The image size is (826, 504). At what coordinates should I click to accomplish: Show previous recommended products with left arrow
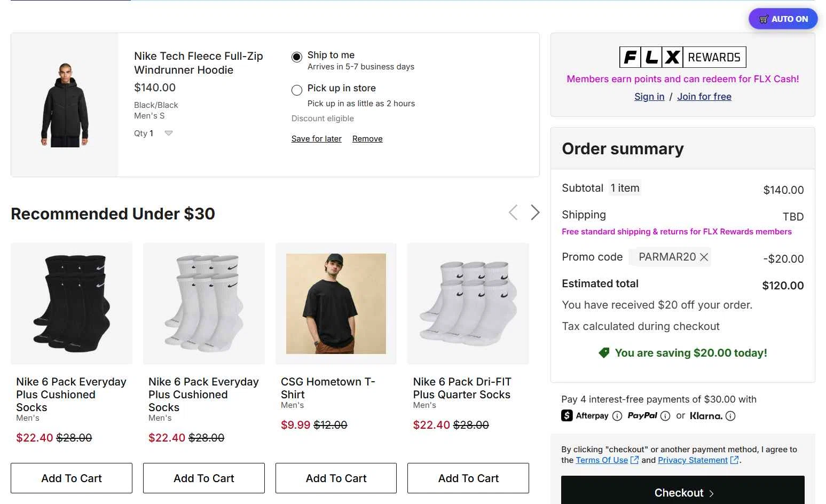click(x=513, y=212)
